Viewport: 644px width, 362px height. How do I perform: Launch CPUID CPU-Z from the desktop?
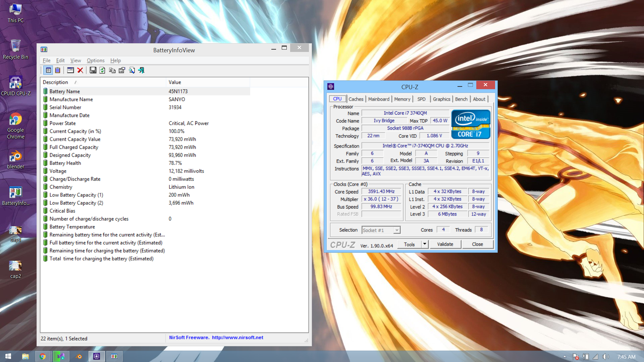point(15,86)
